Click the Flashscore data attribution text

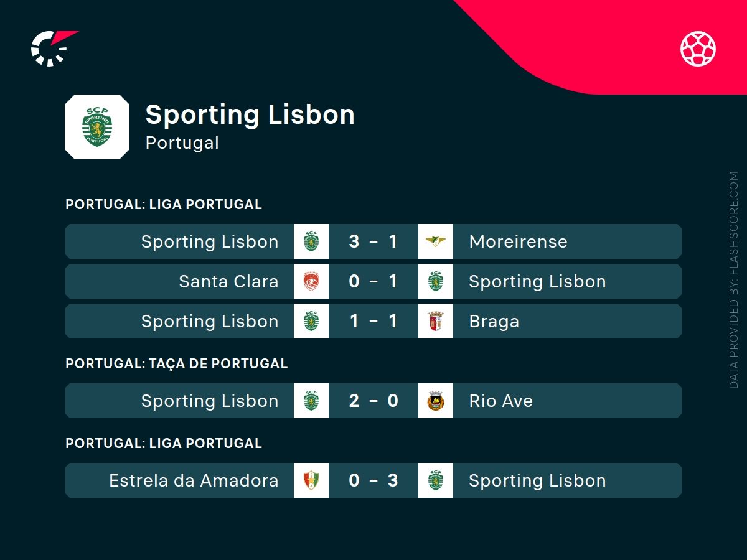pos(733,280)
